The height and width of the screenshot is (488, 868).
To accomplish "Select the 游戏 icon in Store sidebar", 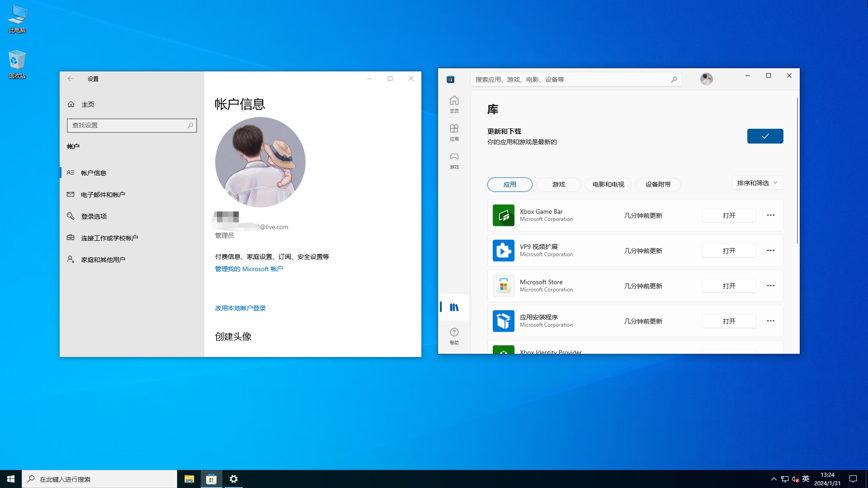I will [454, 160].
